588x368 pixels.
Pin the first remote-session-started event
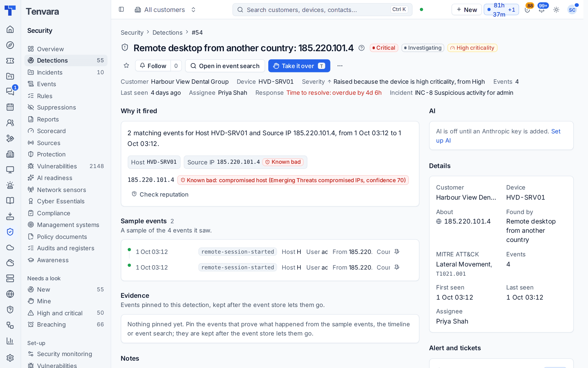(397, 251)
